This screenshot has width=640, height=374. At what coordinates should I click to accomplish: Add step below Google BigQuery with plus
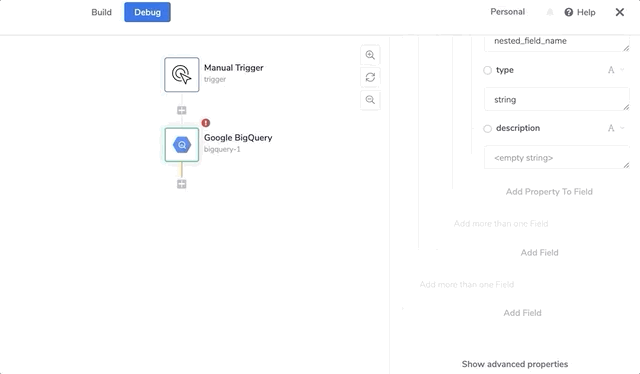point(182,184)
